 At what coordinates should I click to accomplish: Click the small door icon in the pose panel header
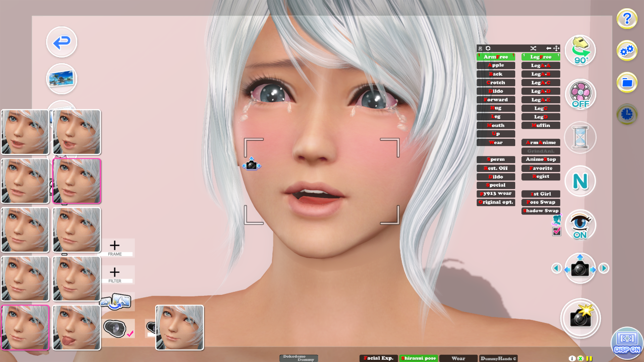(x=480, y=48)
